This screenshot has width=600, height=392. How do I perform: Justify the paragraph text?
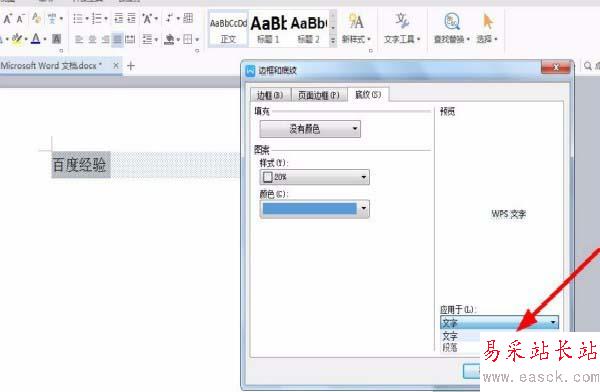point(117,39)
